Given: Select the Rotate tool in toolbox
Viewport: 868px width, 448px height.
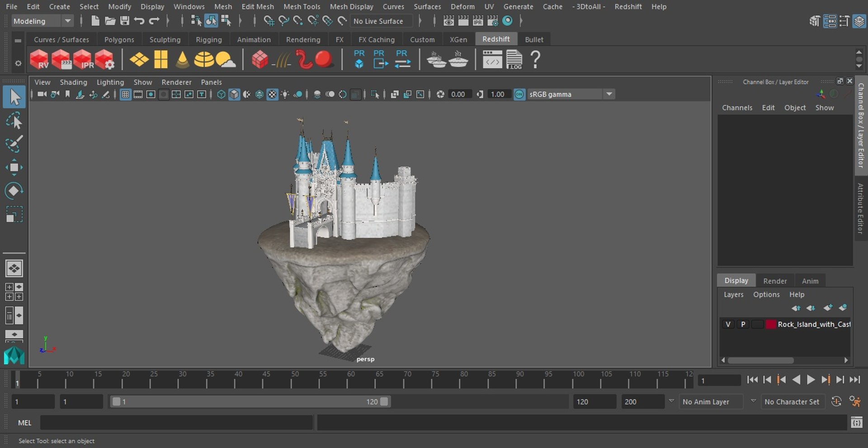Looking at the screenshot, I should tap(14, 191).
